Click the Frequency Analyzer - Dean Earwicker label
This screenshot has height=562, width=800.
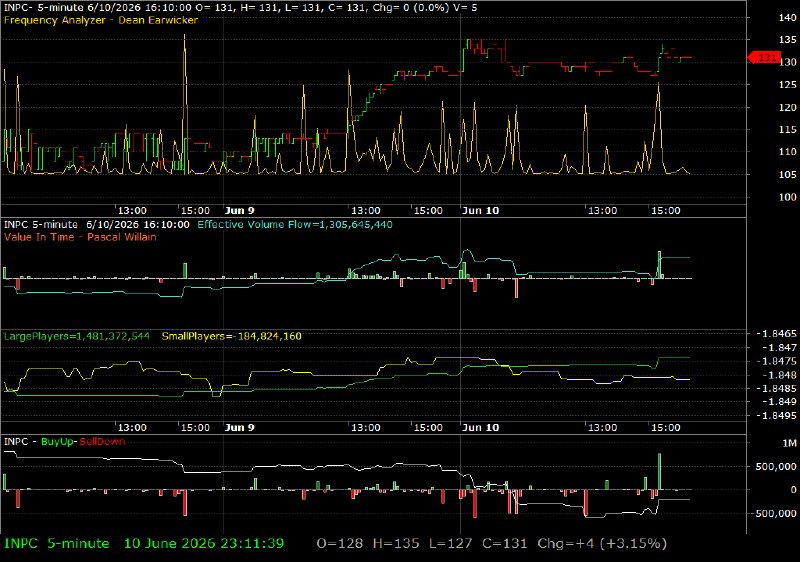pyautogui.click(x=101, y=20)
